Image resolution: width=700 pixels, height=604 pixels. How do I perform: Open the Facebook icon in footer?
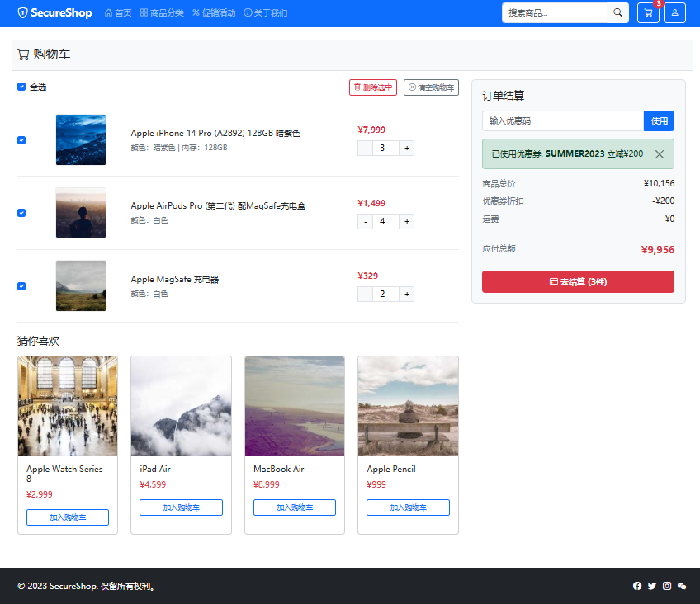tap(637, 586)
